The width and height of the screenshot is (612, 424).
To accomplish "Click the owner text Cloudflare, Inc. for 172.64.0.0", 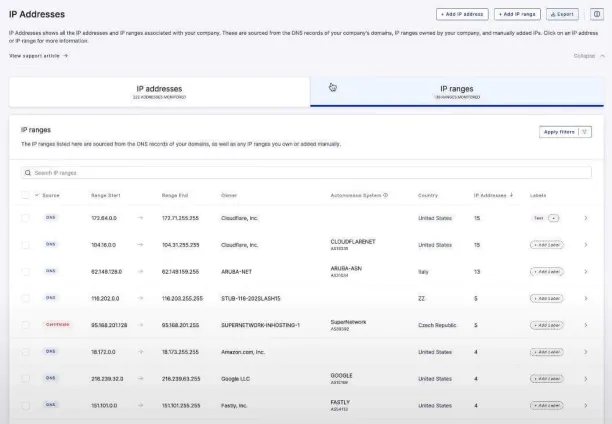I will click(239, 218).
